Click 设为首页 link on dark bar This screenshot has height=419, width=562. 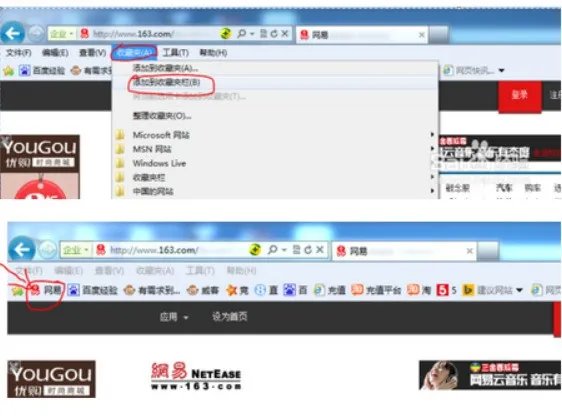[x=229, y=316]
